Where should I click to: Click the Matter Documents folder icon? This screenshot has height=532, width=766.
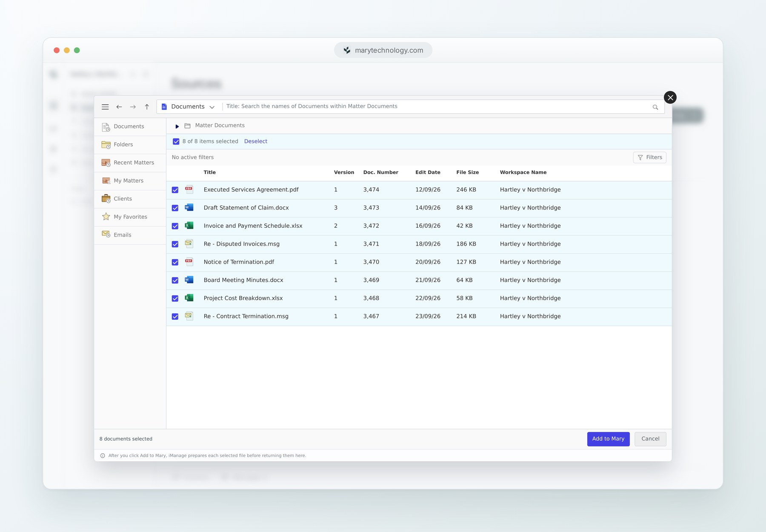tap(187, 126)
